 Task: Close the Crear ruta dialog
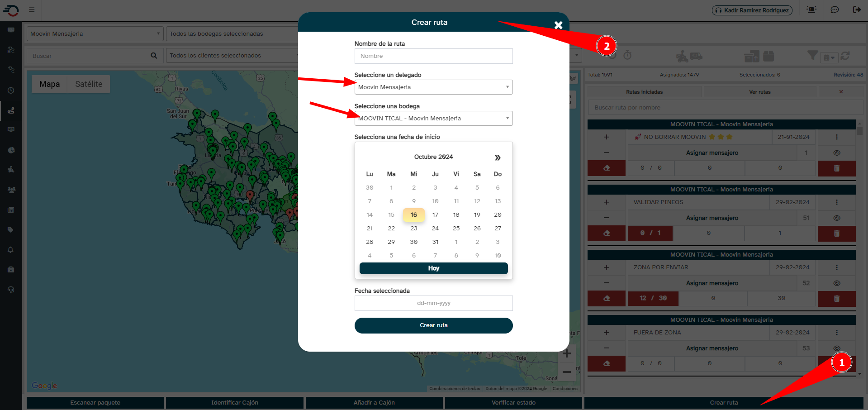[x=559, y=25]
